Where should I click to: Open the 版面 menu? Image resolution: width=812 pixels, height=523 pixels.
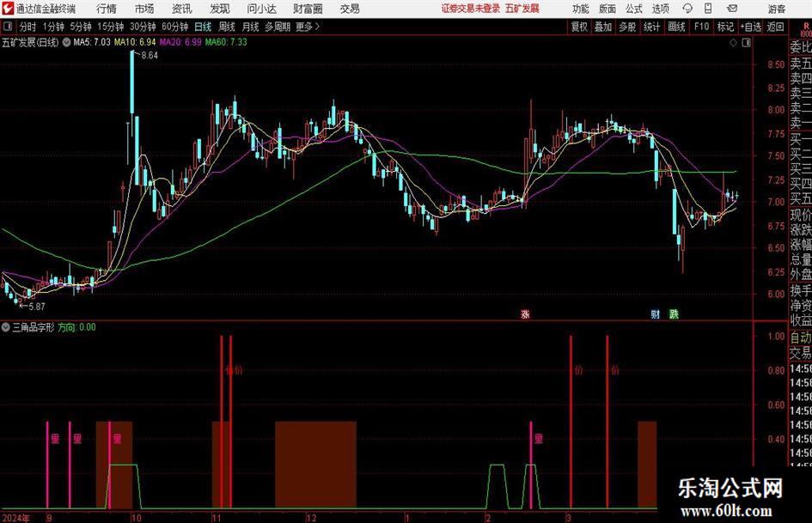(x=607, y=9)
